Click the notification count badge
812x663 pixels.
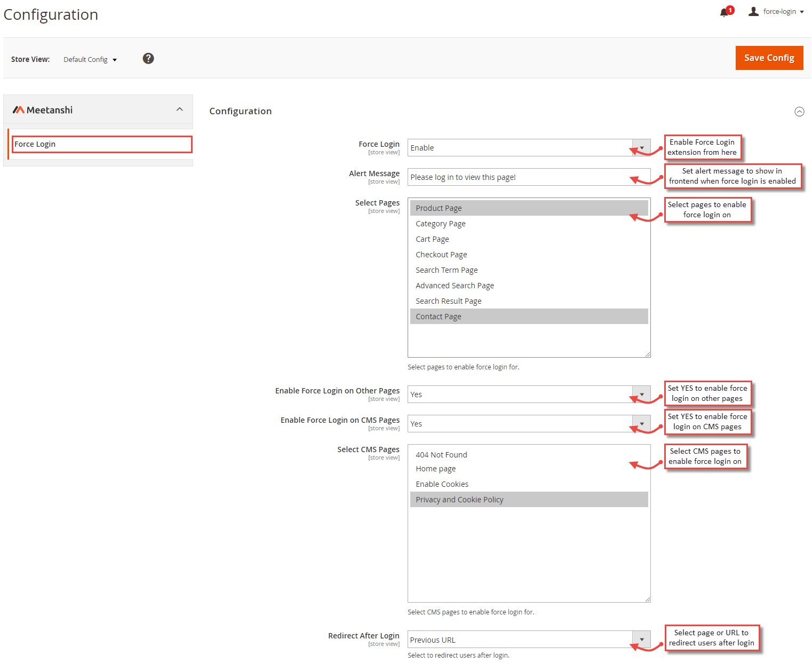point(730,9)
